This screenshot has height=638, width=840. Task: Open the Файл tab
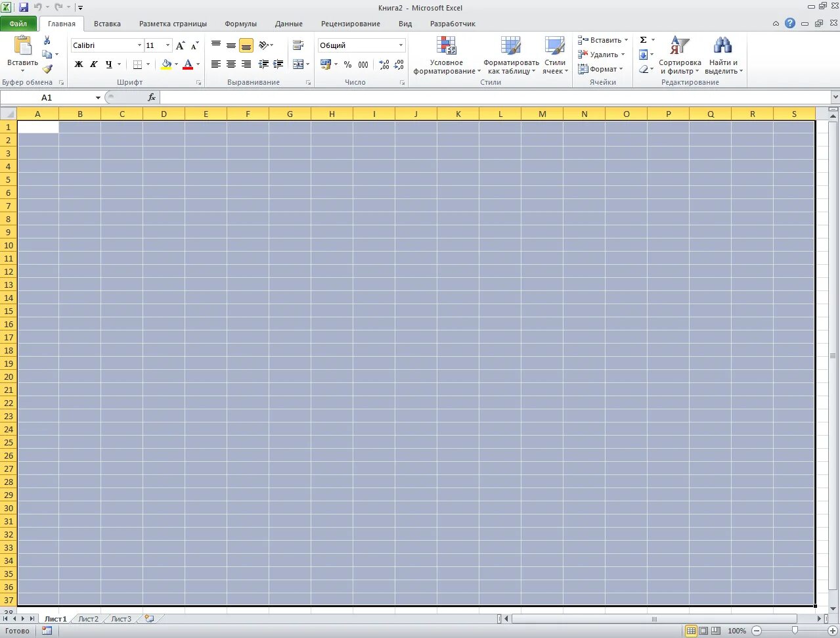[x=18, y=24]
